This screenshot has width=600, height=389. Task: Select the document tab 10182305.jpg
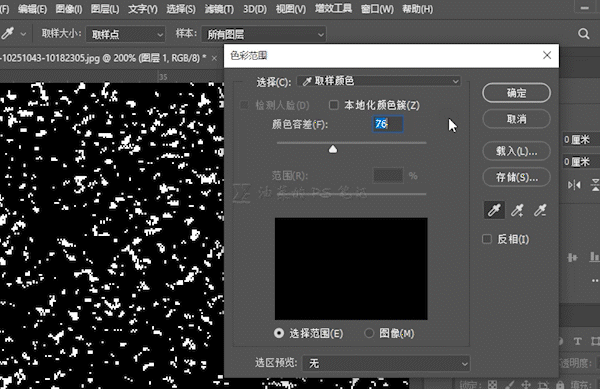pos(104,58)
